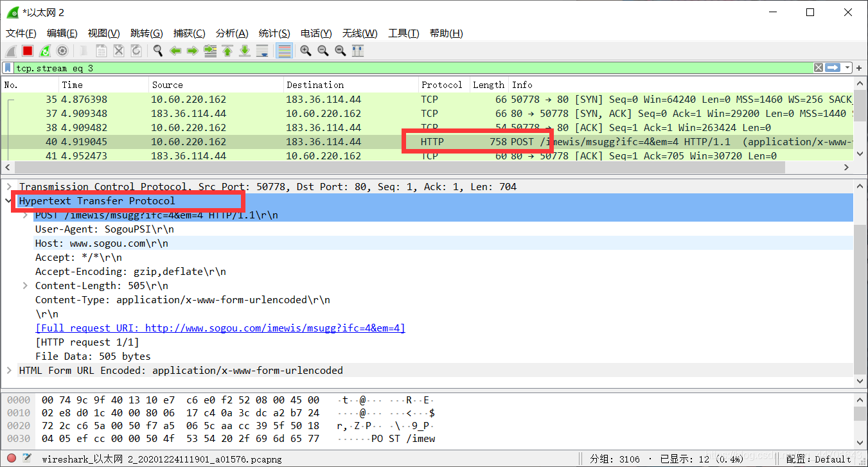Go back to previous packet arrow

point(175,51)
